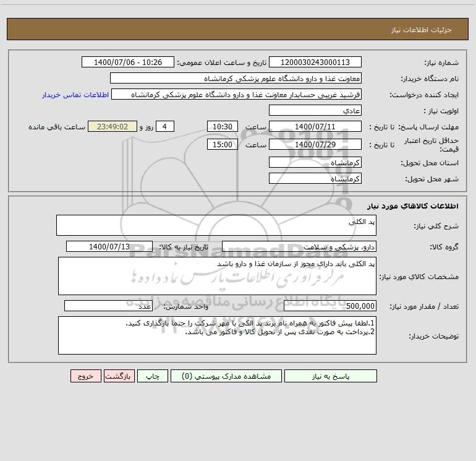This screenshot has height=461, width=476.
Task: Click the ساعت باقی مانده label
Action: click(57, 127)
